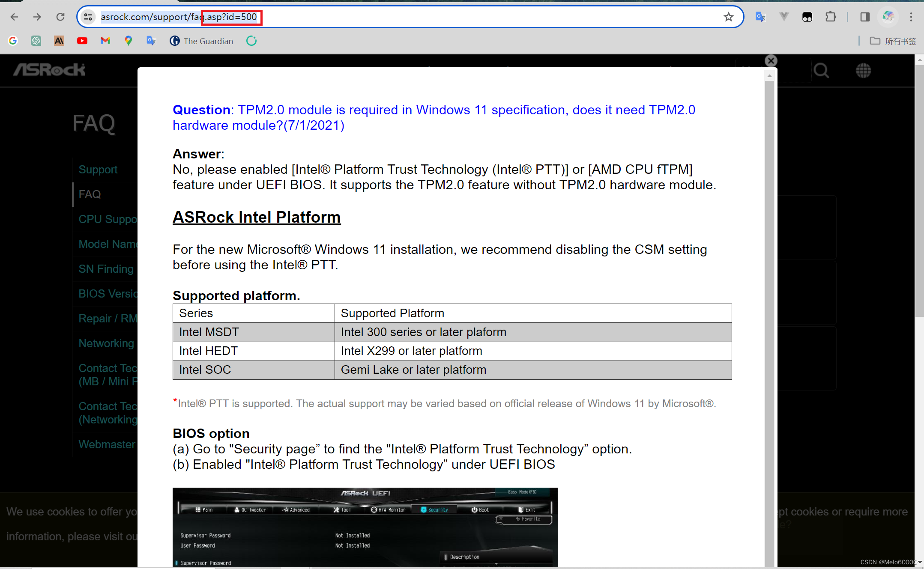The height and width of the screenshot is (569, 924).
Task: Open the Gmail bookmark
Action: pos(105,41)
